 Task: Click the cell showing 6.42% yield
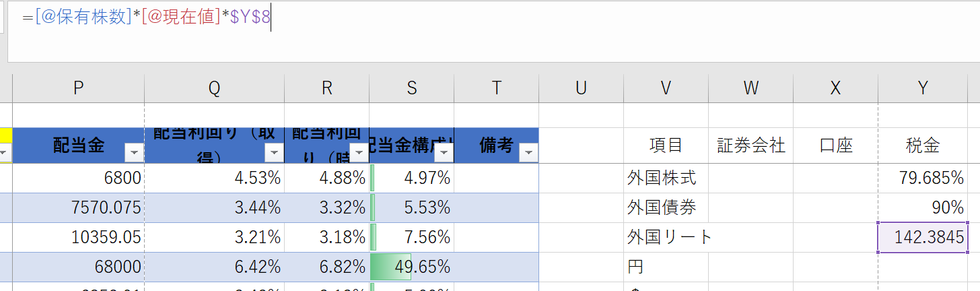(214, 267)
